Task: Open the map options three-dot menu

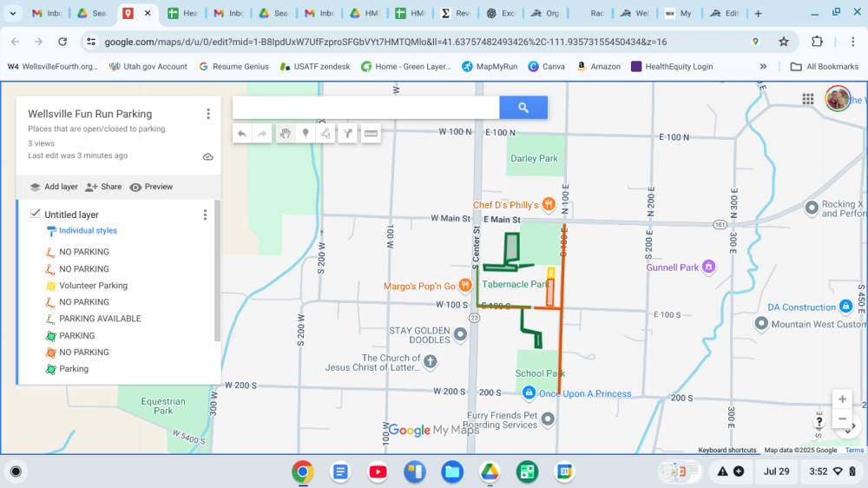Action: [208, 114]
